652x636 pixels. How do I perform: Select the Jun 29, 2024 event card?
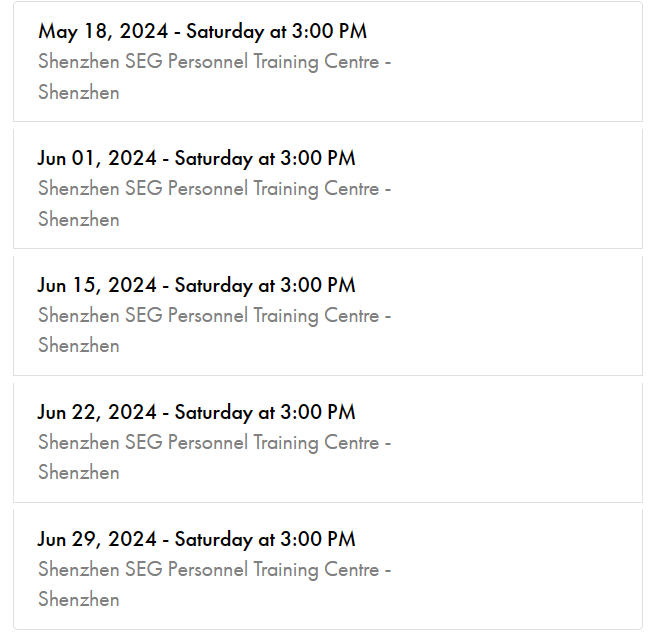[328, 569]
